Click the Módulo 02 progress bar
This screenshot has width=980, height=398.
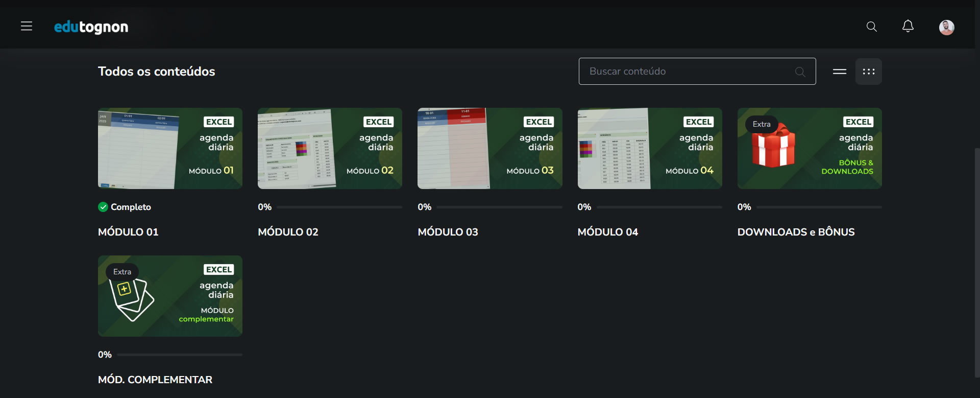(x=339, y=207)
